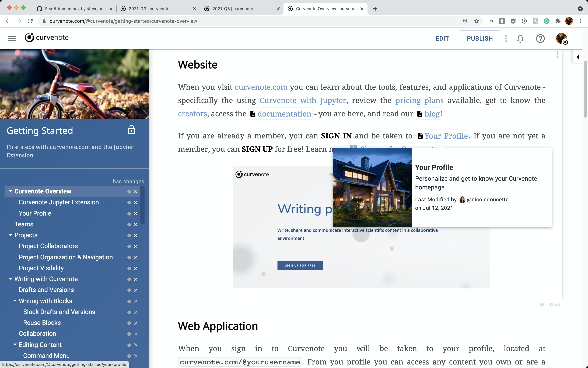Click the browser zoom magnifier icon
Viewport: 588px width, 368px height.
coord(465,21)
